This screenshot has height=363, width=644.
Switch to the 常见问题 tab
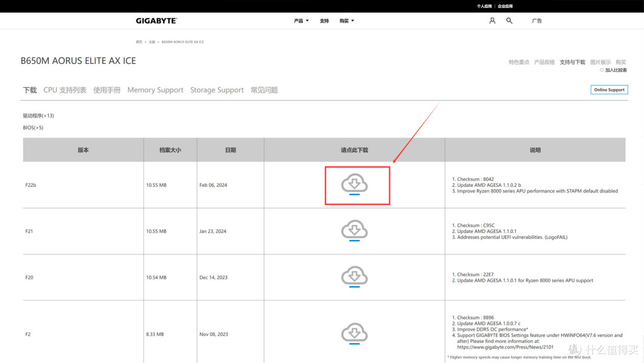[x=264, y=90]
